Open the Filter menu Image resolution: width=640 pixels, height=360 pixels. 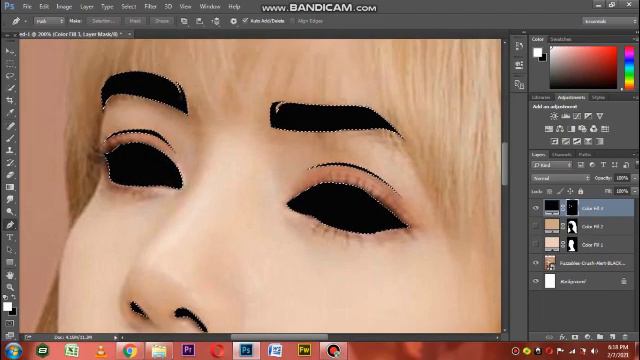tap(150, 7)
